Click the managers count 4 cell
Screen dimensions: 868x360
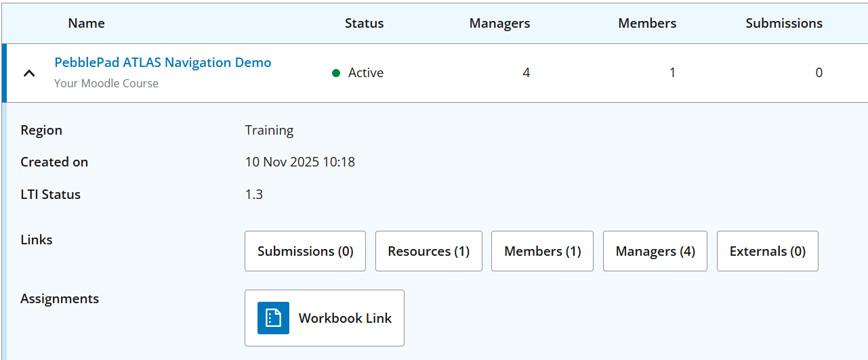point(526,72)
